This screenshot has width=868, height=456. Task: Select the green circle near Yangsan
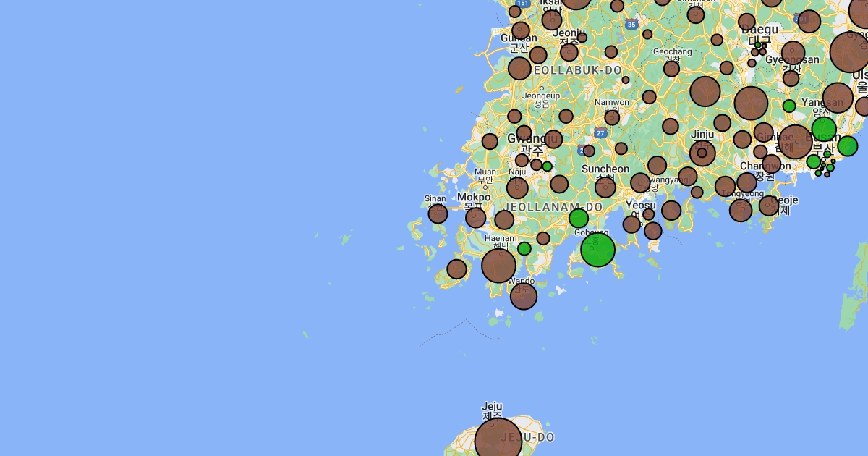[x=789, y=106]
